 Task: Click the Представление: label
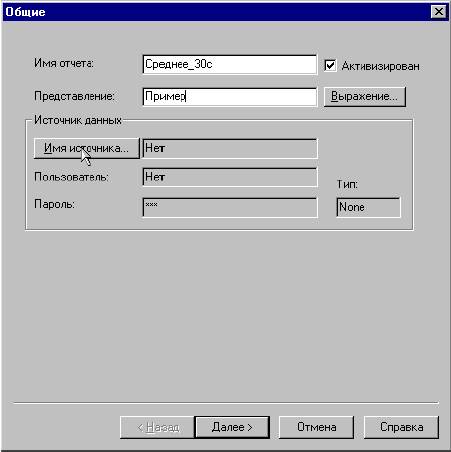point(74,96)
